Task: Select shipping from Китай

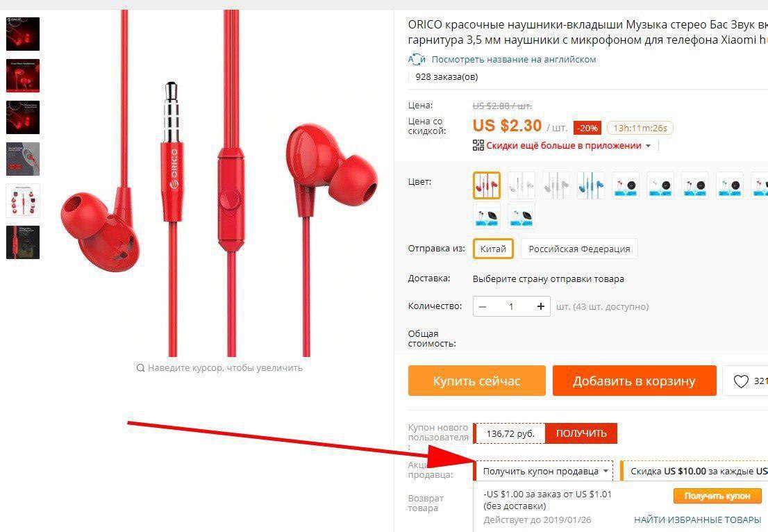Action: pos(493,249)
